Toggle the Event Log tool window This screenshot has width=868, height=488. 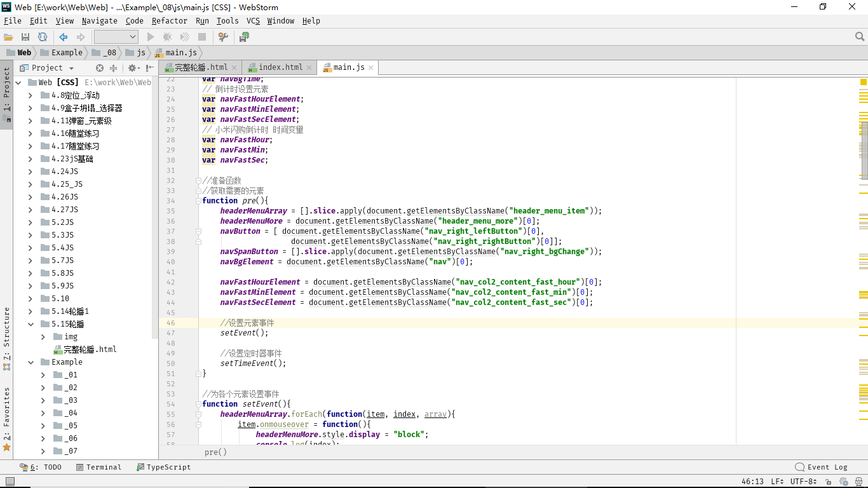822,467
